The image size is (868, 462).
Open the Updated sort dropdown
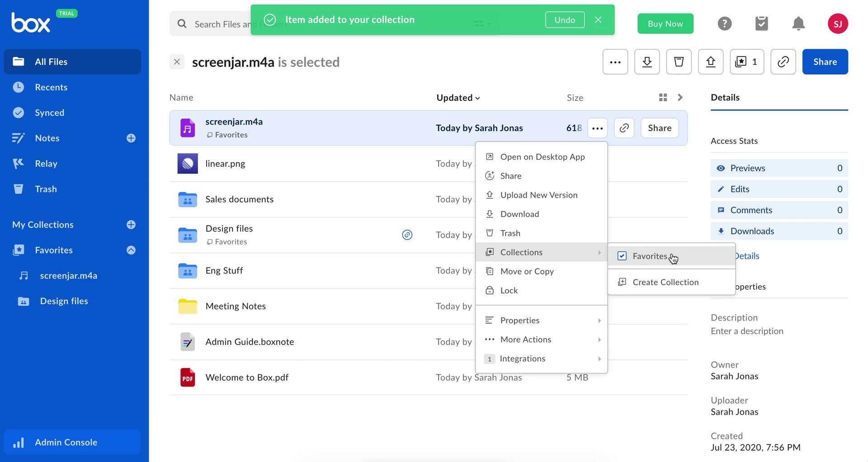[x=458, y=98]
